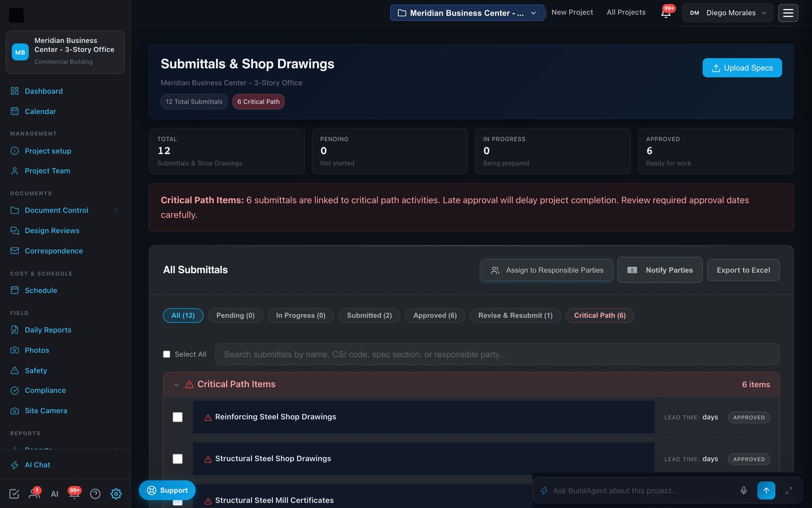Click the Upload Specs button
The height and width of the screenshot is (508, 812).
pos(742,68)
